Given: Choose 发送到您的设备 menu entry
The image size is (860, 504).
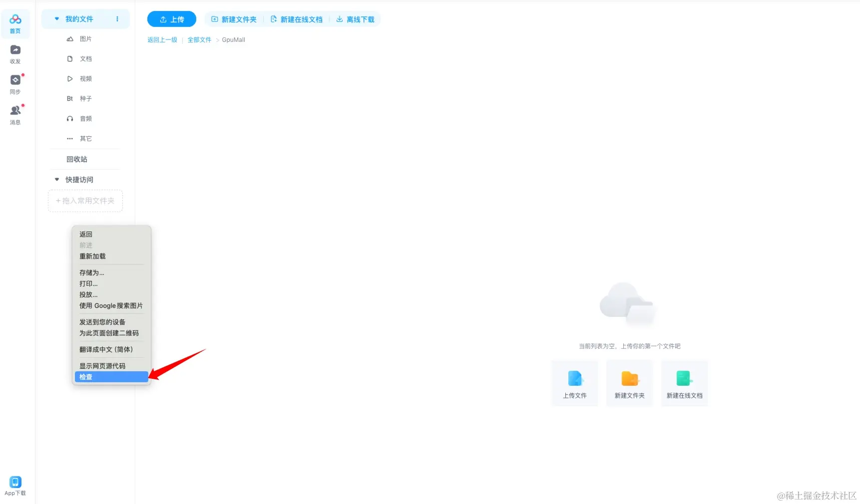Looking at the screenshot, I should point(111,322).
